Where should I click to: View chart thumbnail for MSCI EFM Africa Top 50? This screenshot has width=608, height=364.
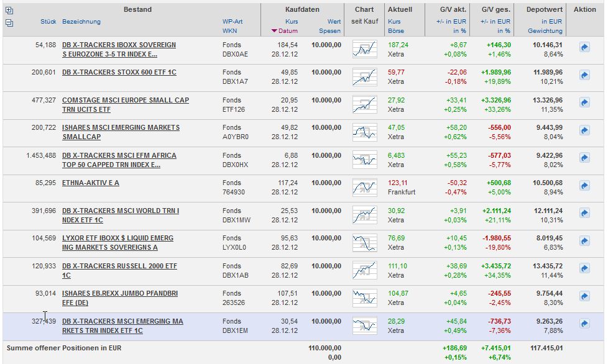(x=365, y=160)
